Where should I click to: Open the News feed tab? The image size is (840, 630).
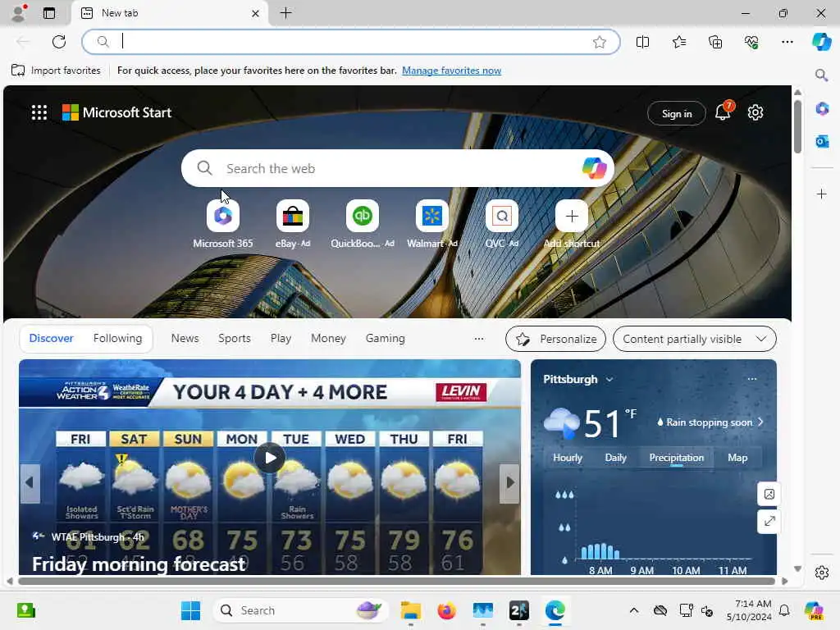pos(185,338)
